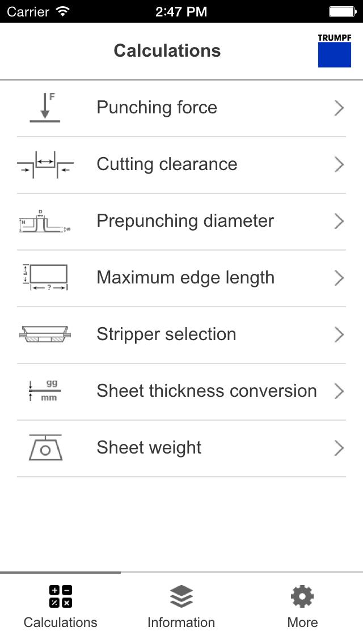363x644 pixels.
Task: Open Sheet thickness conversion
Action: tap(206, 391)
